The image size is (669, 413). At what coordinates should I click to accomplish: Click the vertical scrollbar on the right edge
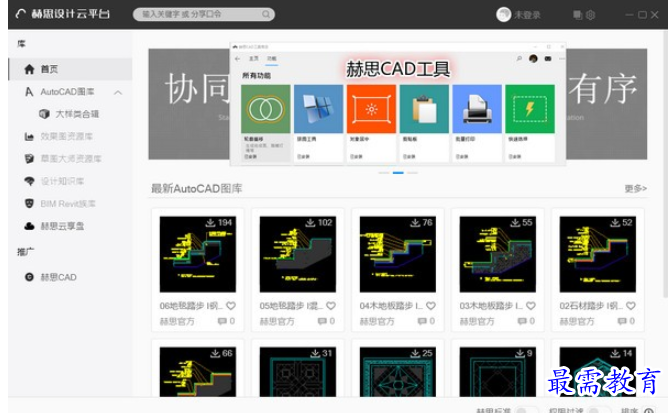click(x=666, y=164)
